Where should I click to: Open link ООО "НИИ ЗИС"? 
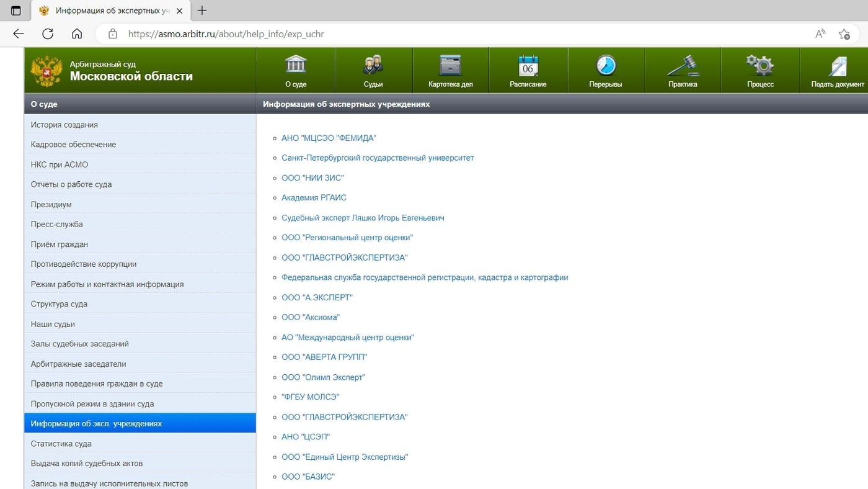(312, 178)
